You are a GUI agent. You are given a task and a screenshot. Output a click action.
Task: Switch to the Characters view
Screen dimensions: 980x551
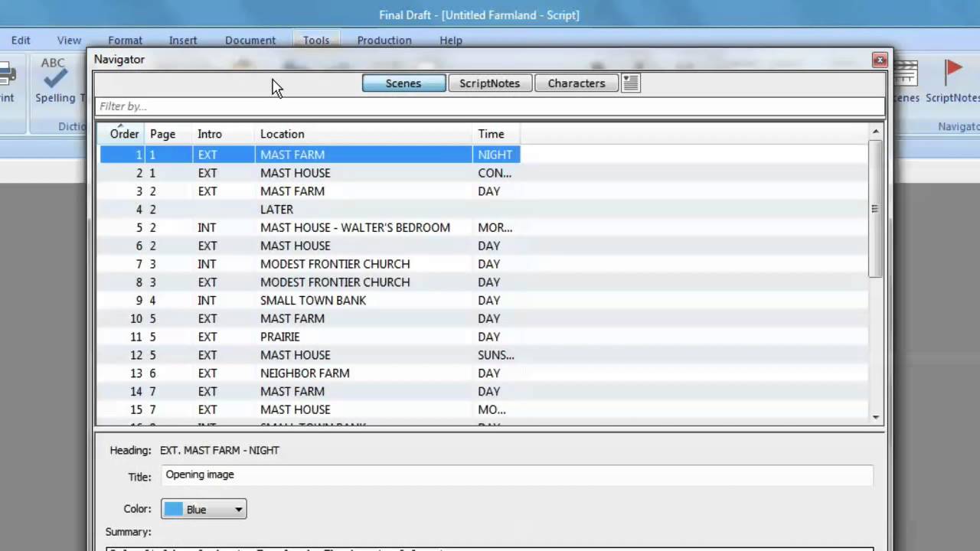[x=577, y=83]
